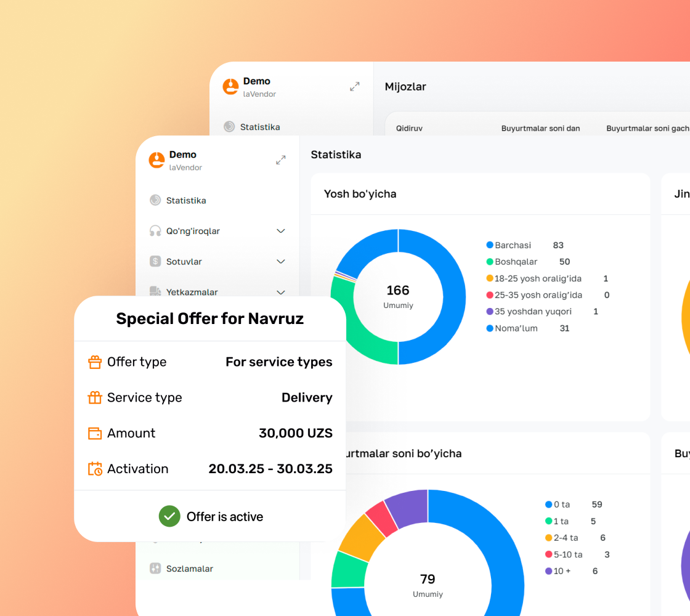Click the Offer is active status text
This screenshot has width=690, height=616.
tap(225, 517)
